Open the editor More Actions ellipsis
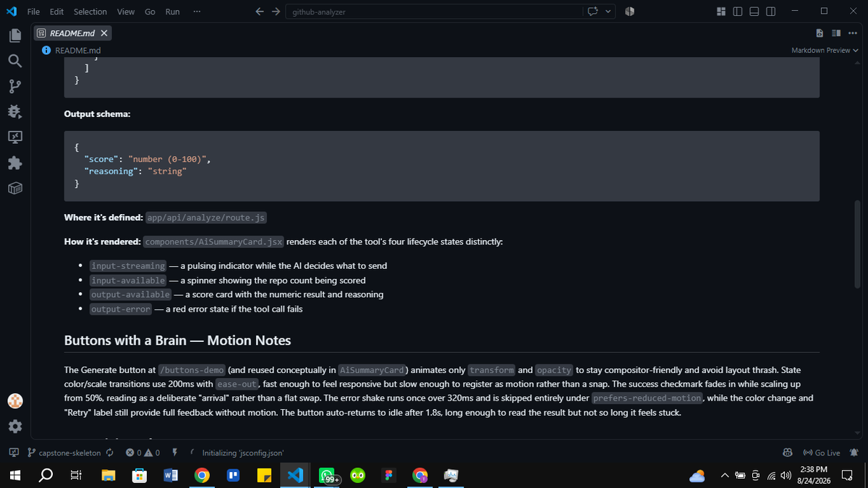Image resolution: width=868 pixels, height=488 pixels. click(852, 33)
